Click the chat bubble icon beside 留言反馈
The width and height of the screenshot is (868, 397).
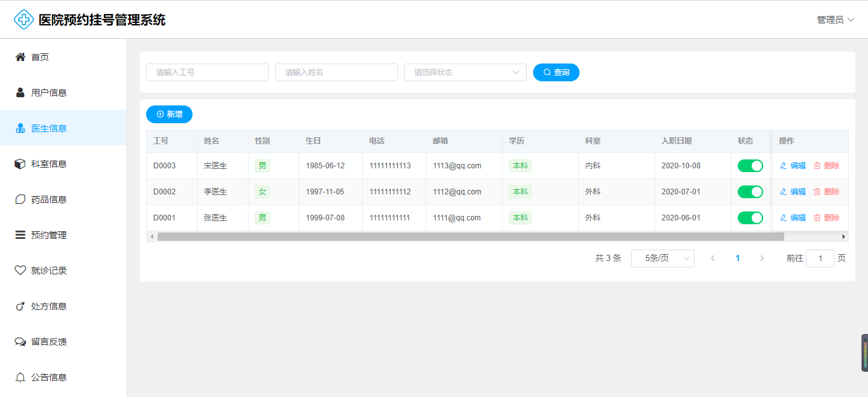pos(20,342)
